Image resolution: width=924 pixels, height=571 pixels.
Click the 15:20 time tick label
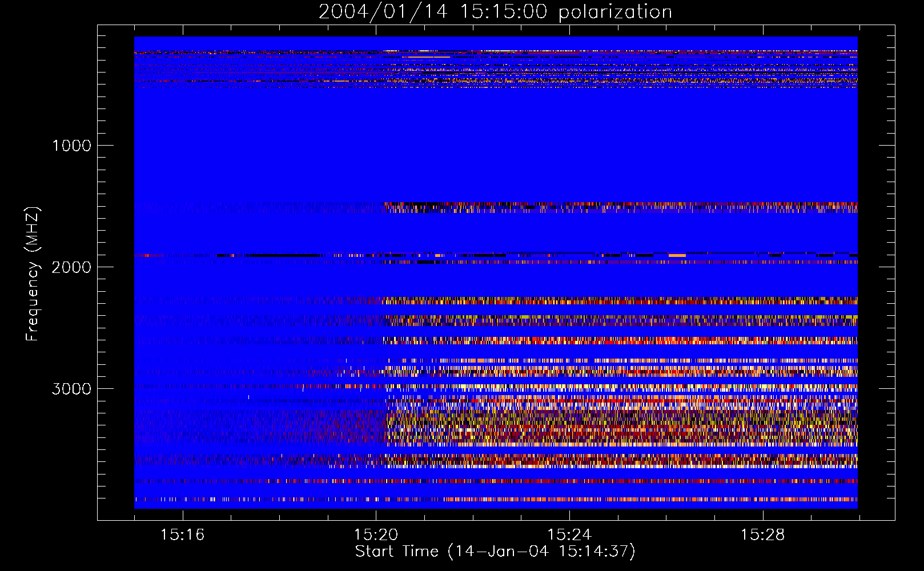(x=376, y=535)
